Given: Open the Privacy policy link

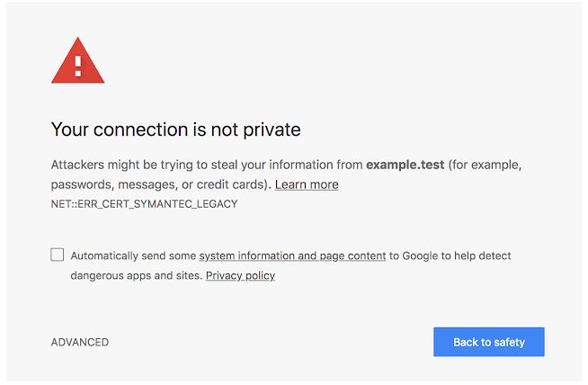Looking at the screenshot, I should (240, 275).
